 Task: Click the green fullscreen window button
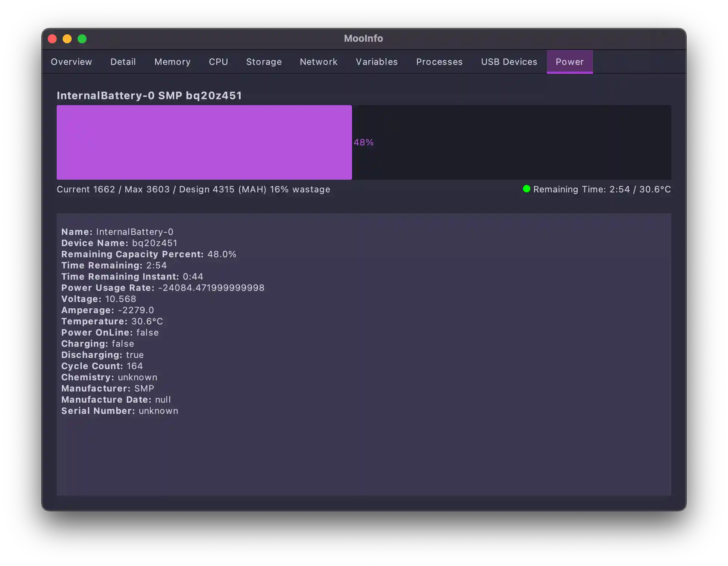82,39
